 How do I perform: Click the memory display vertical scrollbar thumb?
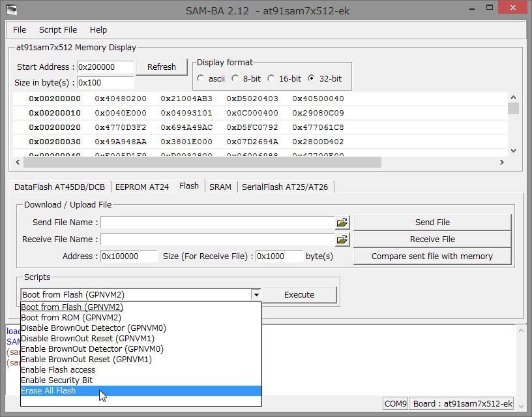click(x=513, y=108)
